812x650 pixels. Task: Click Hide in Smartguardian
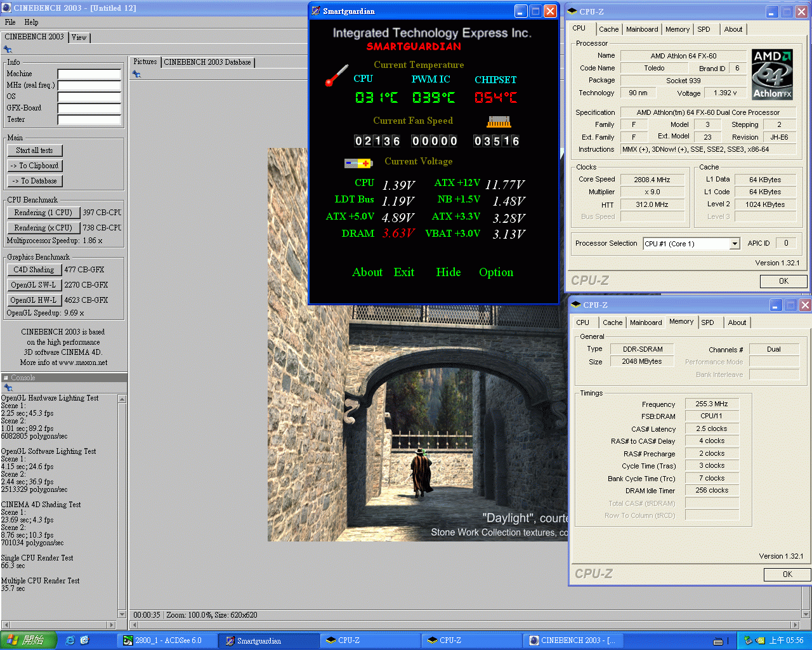click(x=449, y=272)
